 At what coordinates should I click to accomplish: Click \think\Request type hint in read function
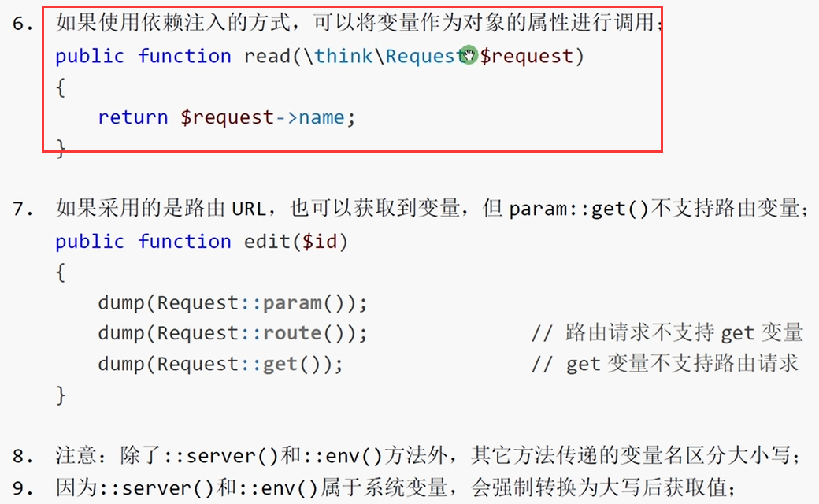[x=383, y=56]
